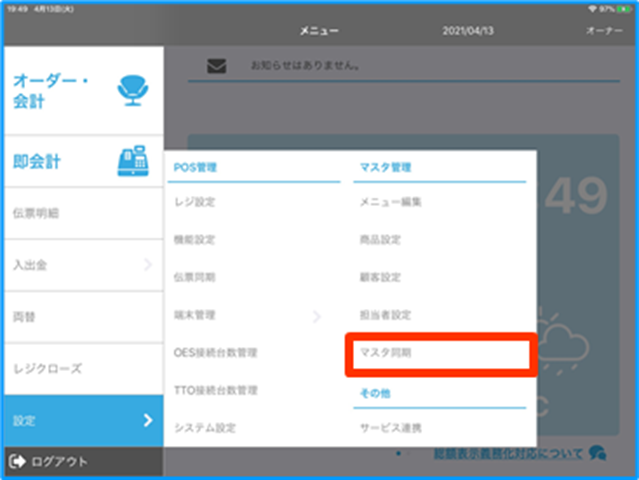Open the 総額表示義務化対応について link
This screenshot has height=480, width=639.
(508, 454)
